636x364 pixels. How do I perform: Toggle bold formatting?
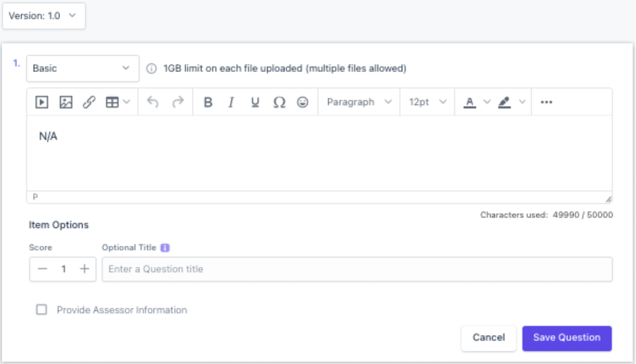(208, 102)
